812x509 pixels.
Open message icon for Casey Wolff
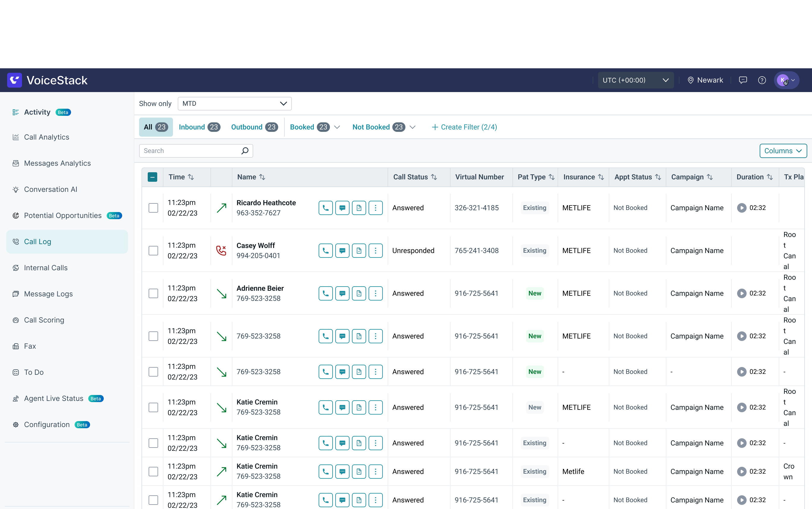(342, 250)
